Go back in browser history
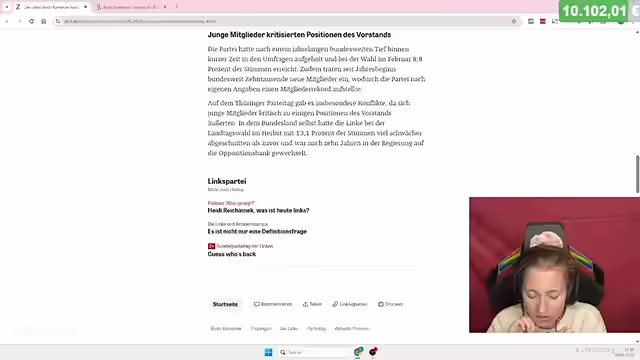640x360 pixels. coord(7,21)
